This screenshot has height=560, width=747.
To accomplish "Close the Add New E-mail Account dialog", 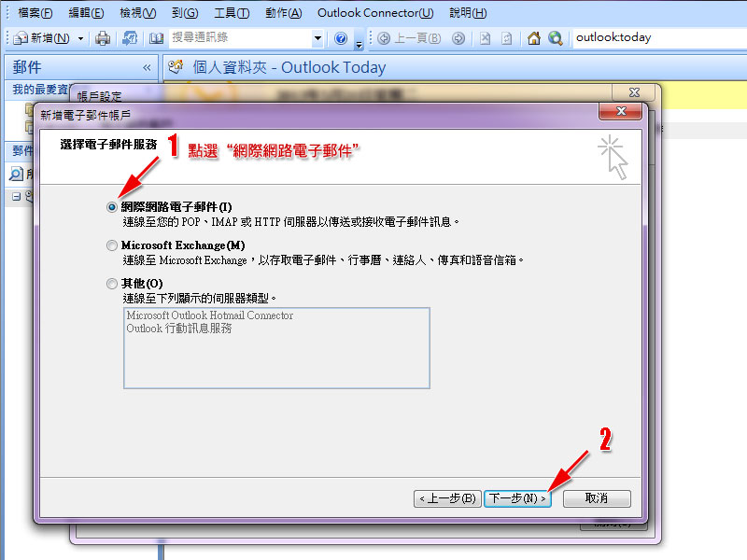I will coord(621,111).
